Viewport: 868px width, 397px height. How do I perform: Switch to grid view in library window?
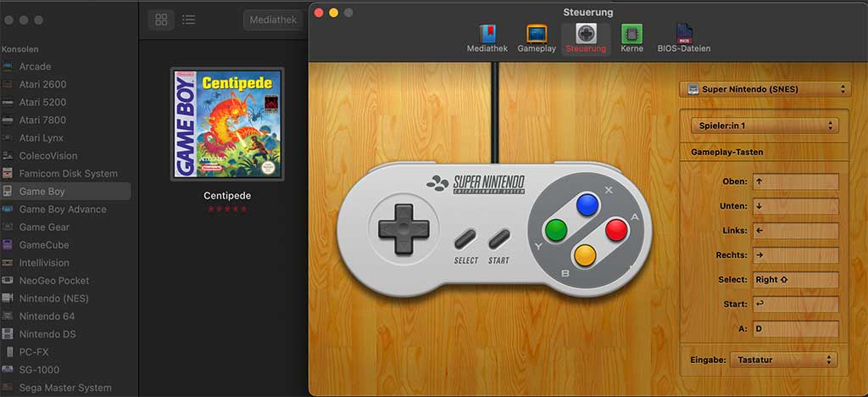pos(161,20)
